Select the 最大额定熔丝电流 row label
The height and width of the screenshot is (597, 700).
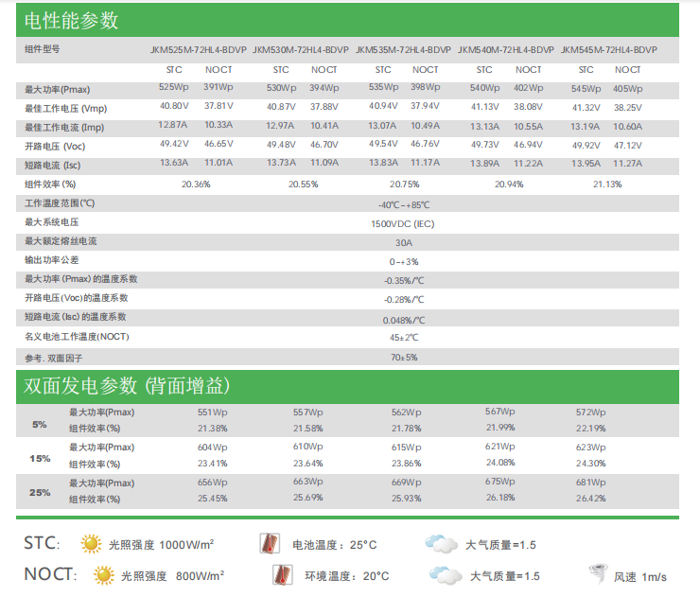pyautogui.click(x=61, y=241)
